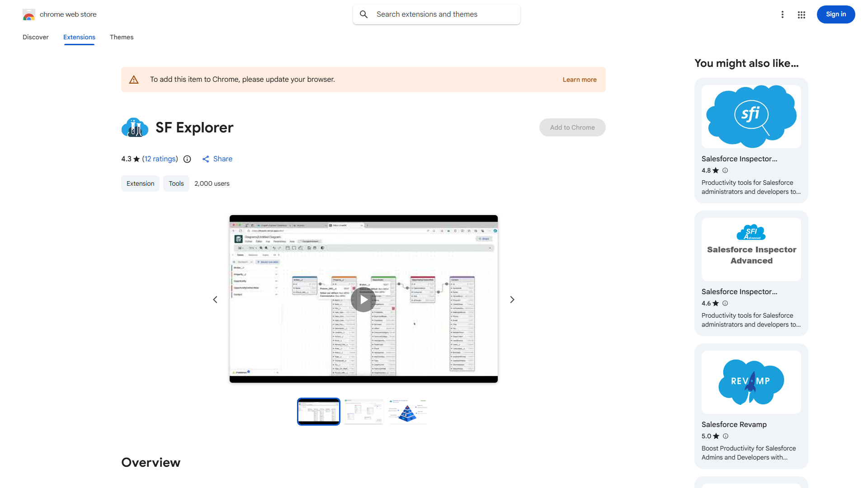This screenshot has width=868, height=488.
Task: Click info icon near Salesforce Inspector Advanced rating
Action: pyautogui.click(x=725, y=303)
